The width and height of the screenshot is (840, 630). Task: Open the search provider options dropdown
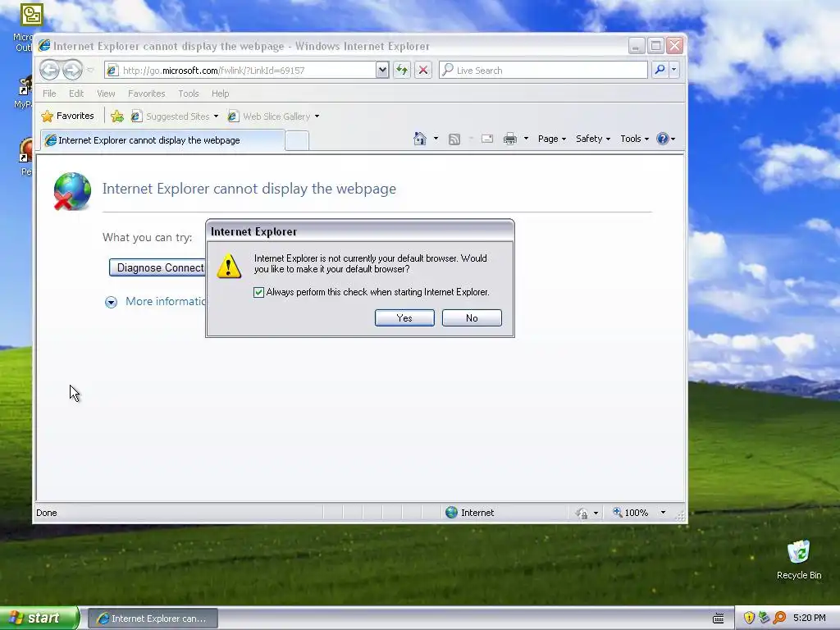(x=674, y=71)
